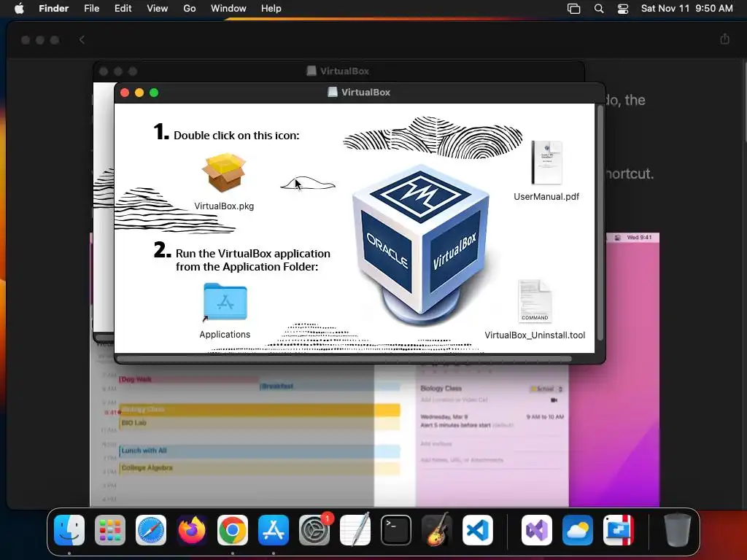747x560 pixels.
Task: Open Control Center in the menu bar
Action: pos(623,9)
